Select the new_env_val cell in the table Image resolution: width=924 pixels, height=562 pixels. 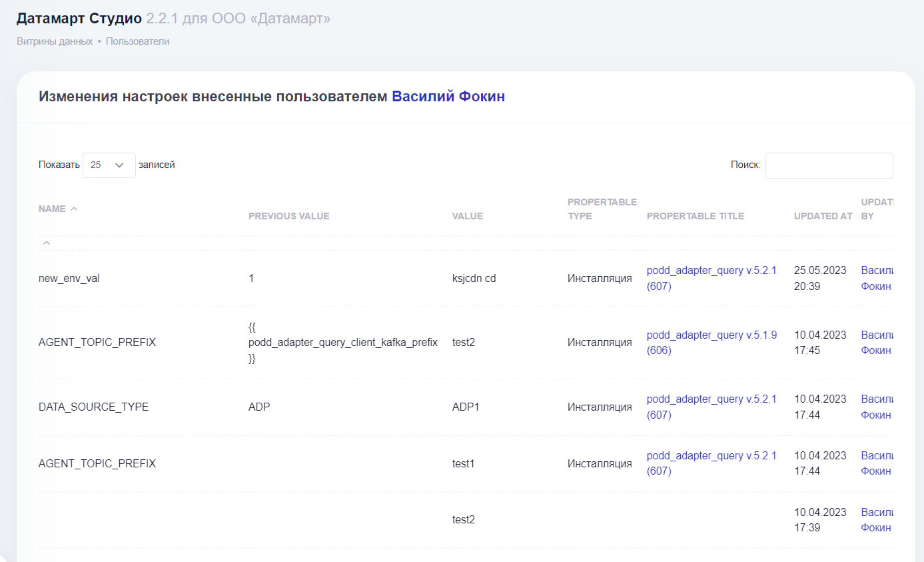[x=69, y=278]
